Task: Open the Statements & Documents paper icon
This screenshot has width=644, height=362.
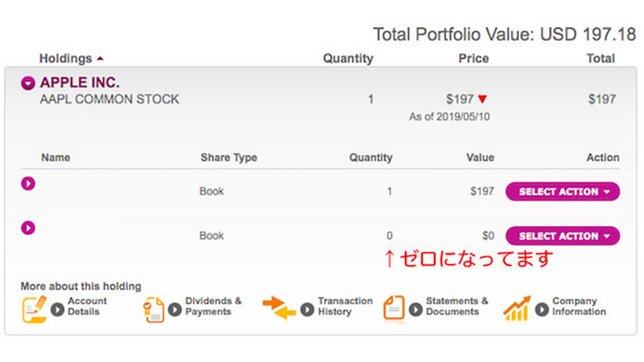Action: 394,309
